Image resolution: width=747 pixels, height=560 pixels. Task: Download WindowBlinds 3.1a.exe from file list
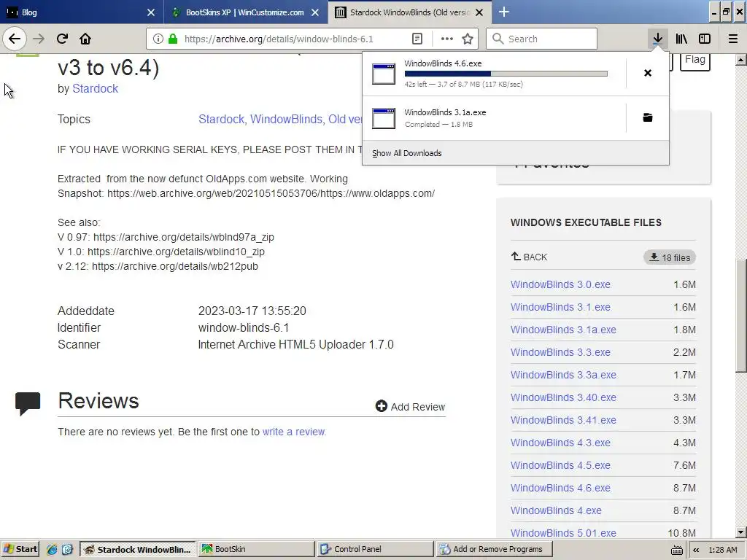563,330
